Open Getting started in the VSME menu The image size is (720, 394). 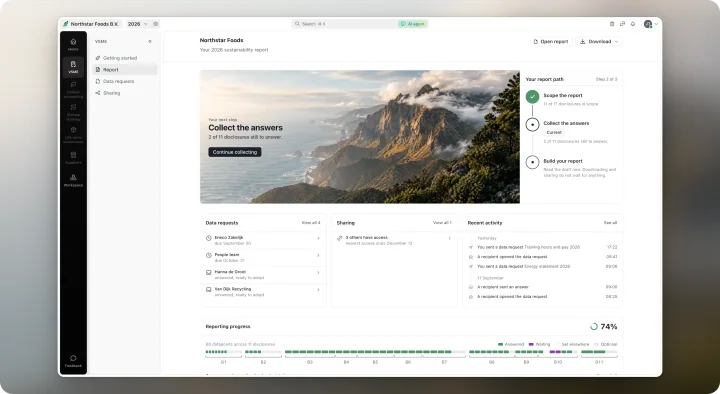[x=124, y=58]
